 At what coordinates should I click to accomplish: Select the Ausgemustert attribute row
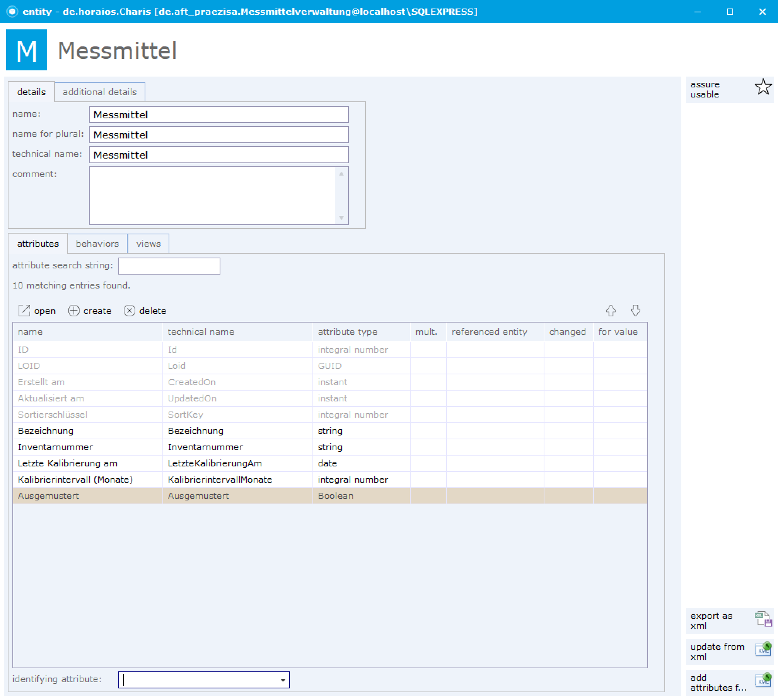click(x=330, y=496)
